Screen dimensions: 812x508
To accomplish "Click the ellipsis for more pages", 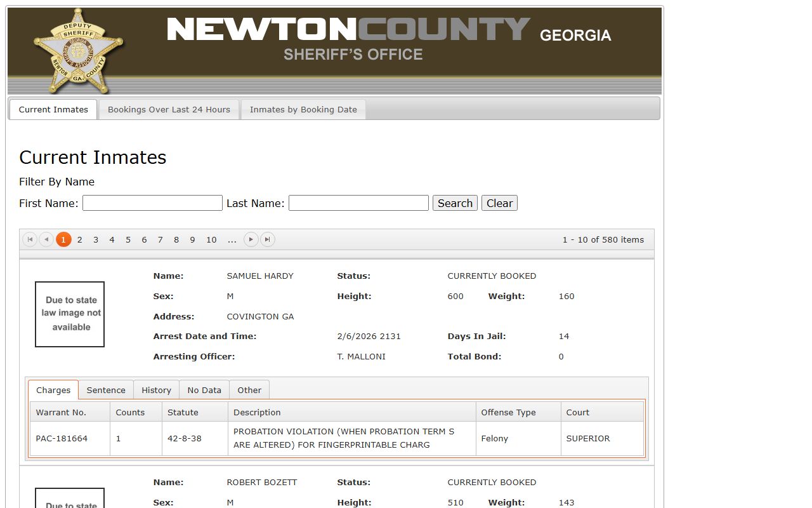I will [232, 239].
